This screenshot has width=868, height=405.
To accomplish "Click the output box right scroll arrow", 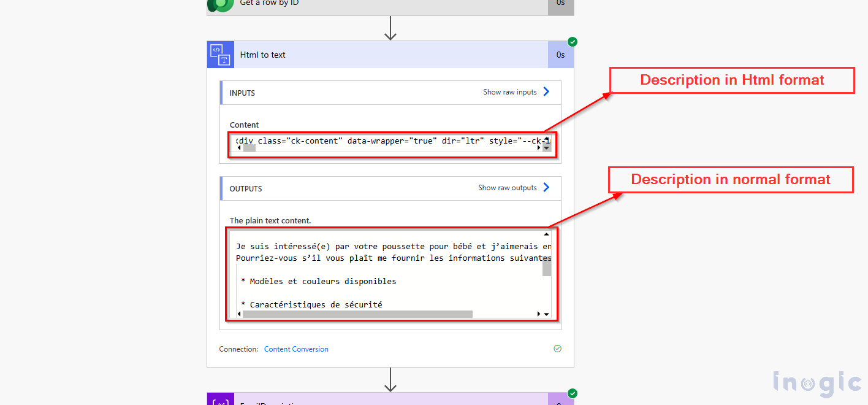I will tap(539, 314).
